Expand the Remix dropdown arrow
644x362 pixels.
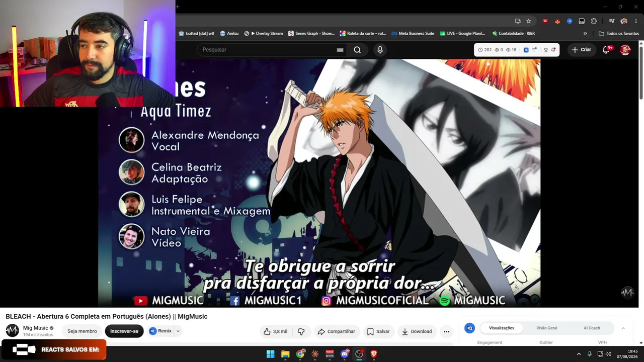(178, 331)
